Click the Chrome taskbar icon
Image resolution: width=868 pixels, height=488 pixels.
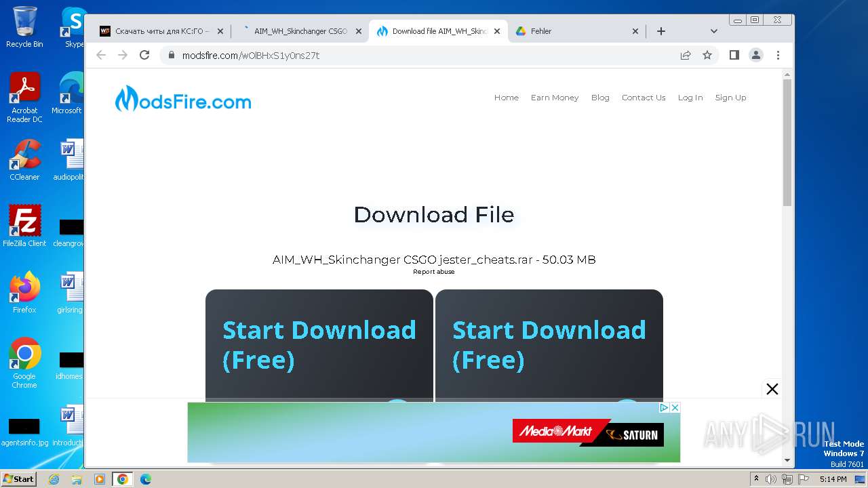[x=122, y=479]
